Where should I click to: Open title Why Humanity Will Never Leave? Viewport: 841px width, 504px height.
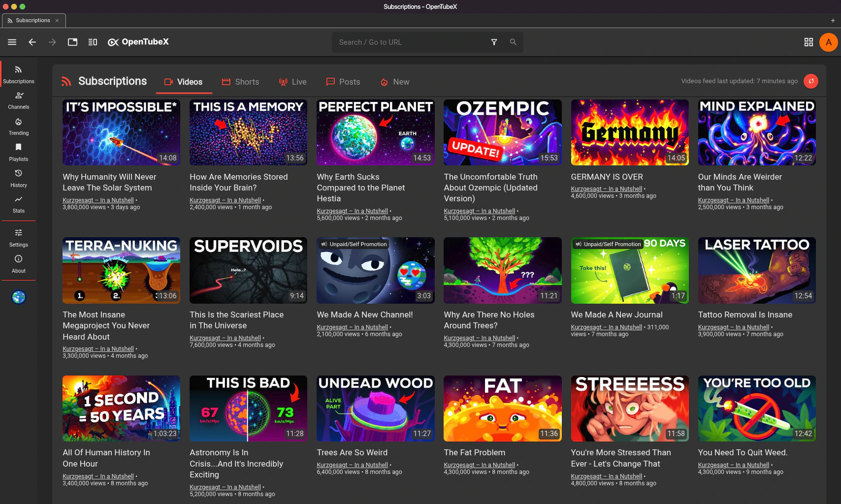(x=109, y=182)
